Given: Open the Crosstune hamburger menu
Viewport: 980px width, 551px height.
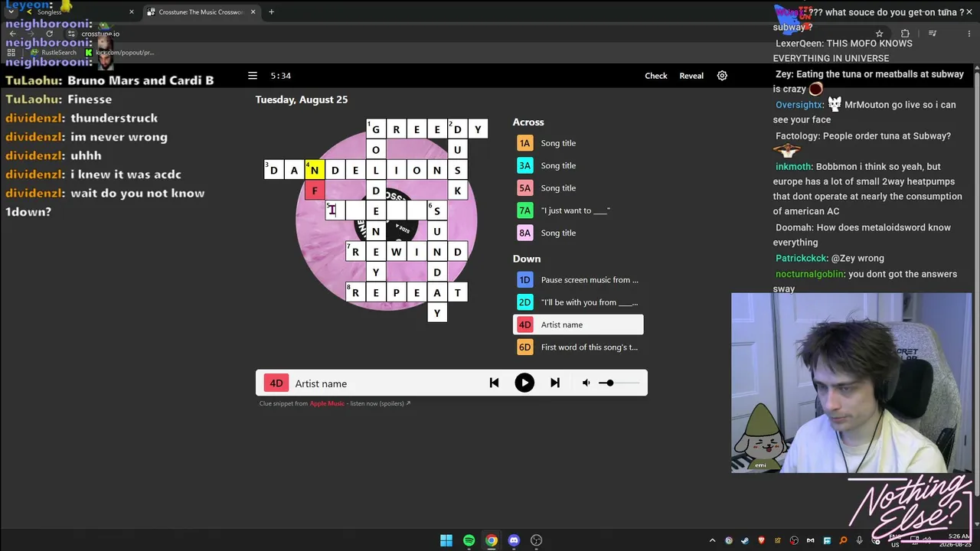Looking at the screenshot, I should click(x=252, y=76).
